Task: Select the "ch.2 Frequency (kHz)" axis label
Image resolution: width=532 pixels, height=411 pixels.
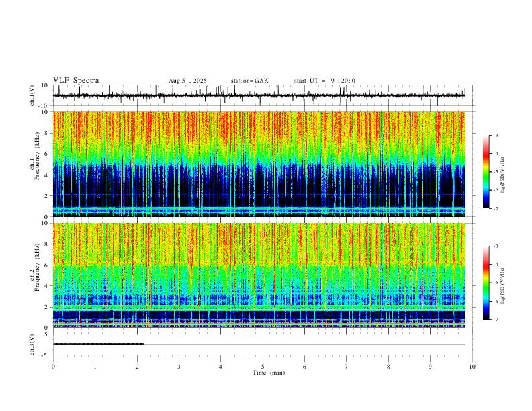Action: tap(35, 267)
